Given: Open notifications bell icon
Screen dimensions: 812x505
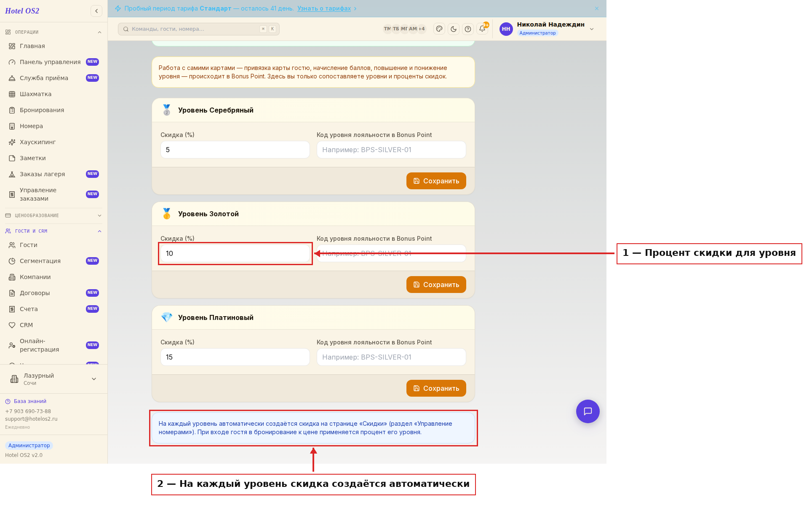Looking at the screenshot, I should pyautogui.click(x=482, y=29).
